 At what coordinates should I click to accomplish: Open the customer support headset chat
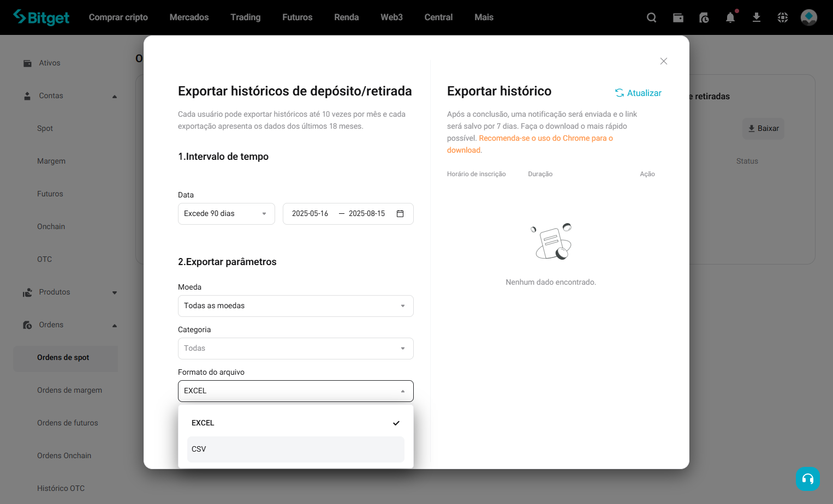point(808,479)
